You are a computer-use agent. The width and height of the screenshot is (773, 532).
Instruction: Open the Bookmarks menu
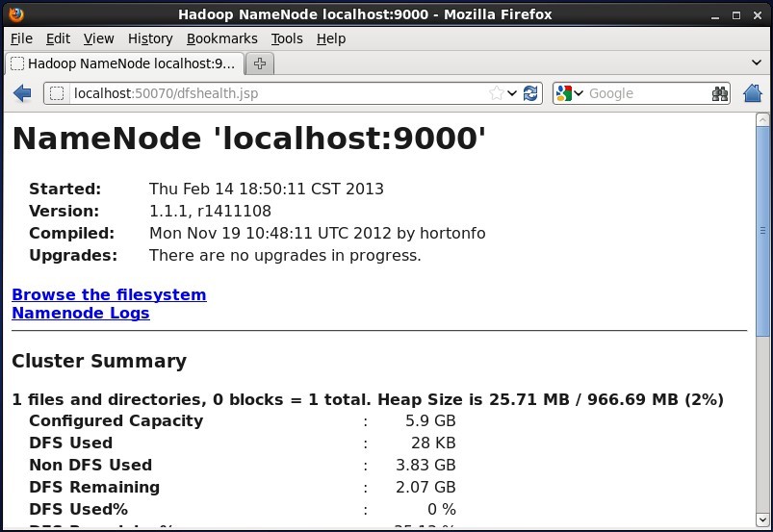[221, 38]
